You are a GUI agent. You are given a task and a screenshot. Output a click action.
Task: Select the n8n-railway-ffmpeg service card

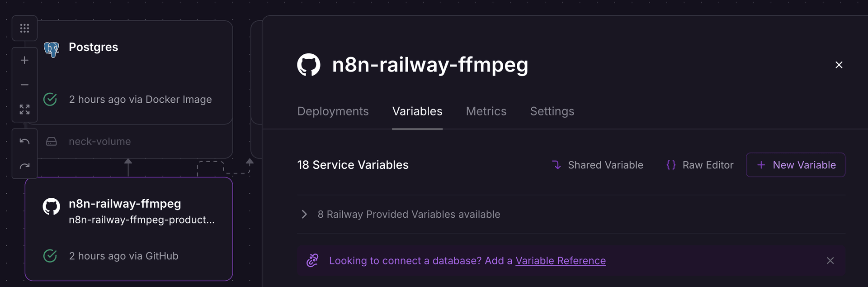[x=129, y=229]
